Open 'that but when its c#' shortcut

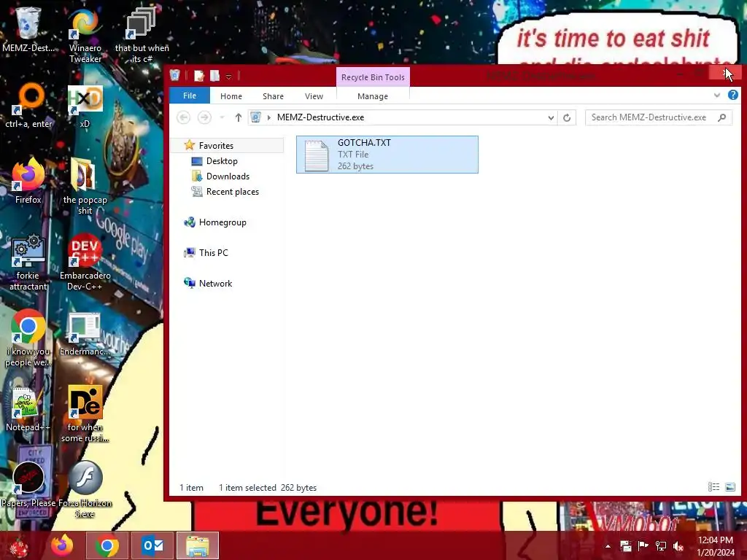142,34
